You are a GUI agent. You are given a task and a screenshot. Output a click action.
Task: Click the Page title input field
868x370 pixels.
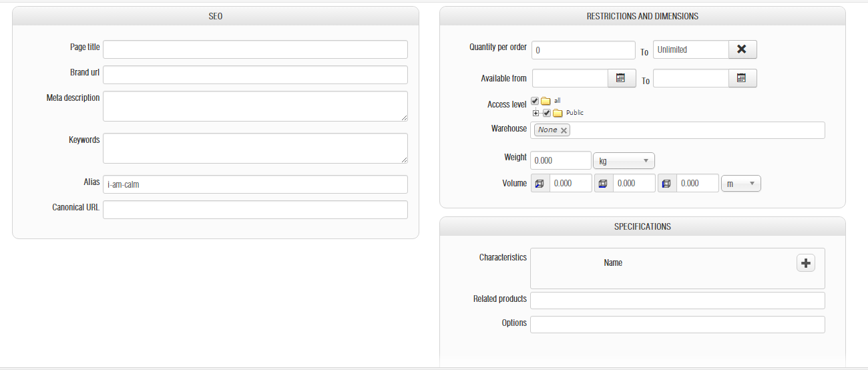[x=255, y=49]
